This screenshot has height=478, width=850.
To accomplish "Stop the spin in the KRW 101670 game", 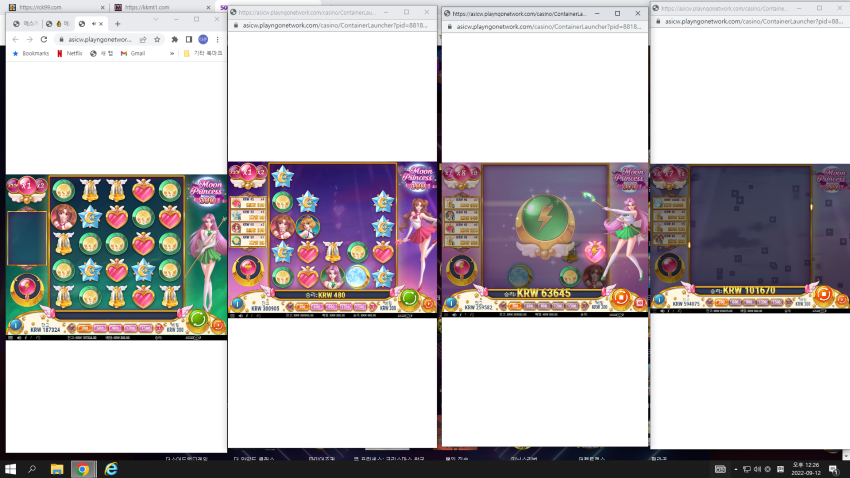I will point(823,294).
